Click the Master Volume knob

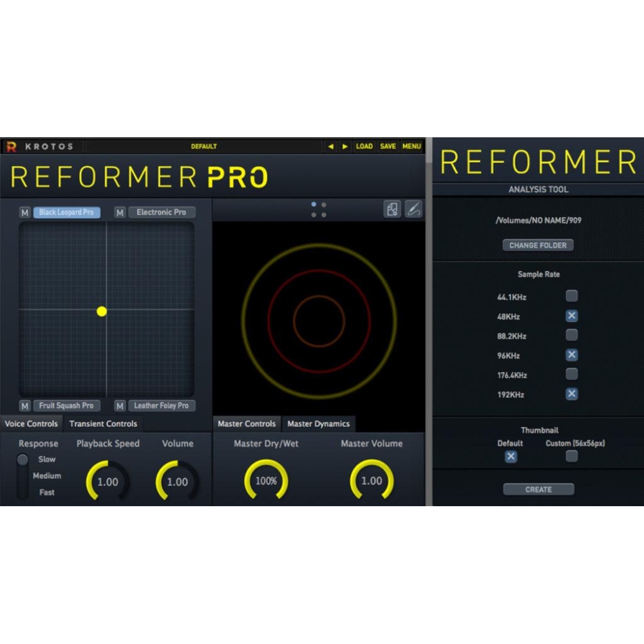pos(372,480)
